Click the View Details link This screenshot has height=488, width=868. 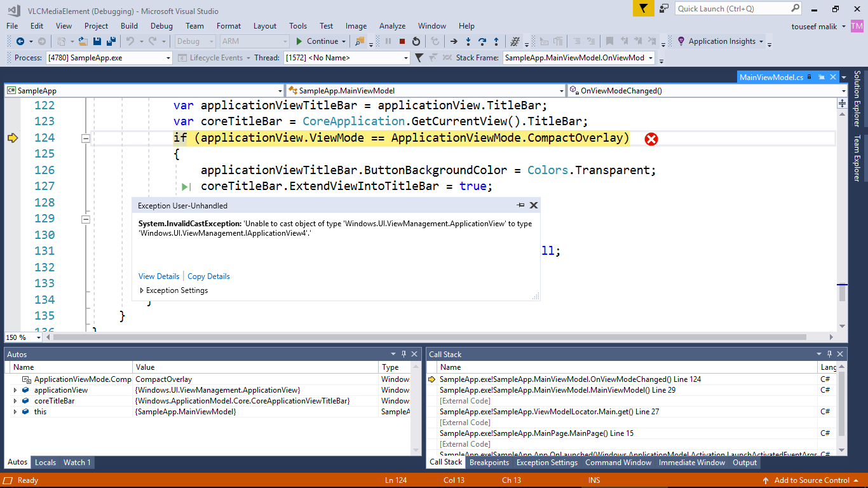coord(158,276)
